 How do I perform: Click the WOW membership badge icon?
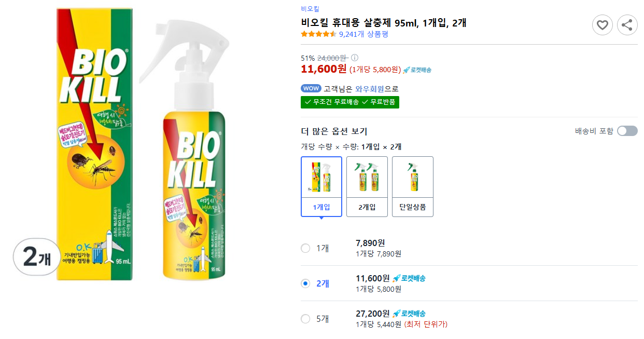coord(311,88)
